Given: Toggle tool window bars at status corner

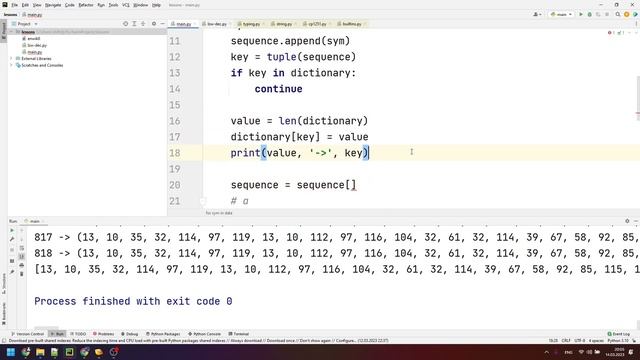Looking at the screenshot, I should click(4, 340).
